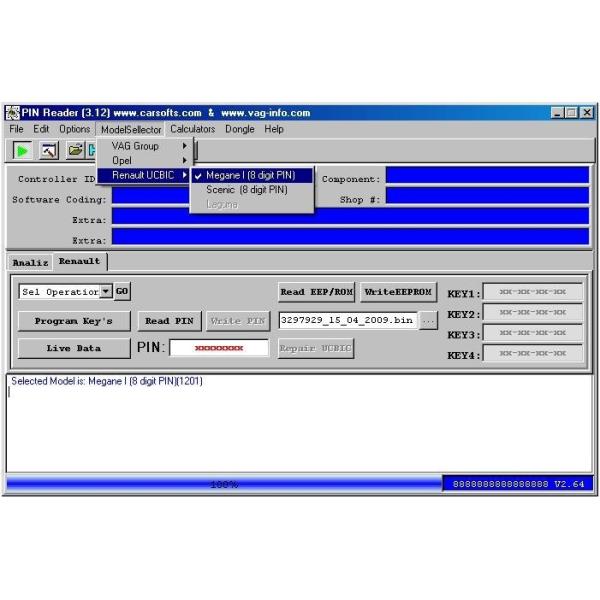The image size is (600, 600).
Task: Click the second toolbar icon with tool symbol
Action: [48, 151]
